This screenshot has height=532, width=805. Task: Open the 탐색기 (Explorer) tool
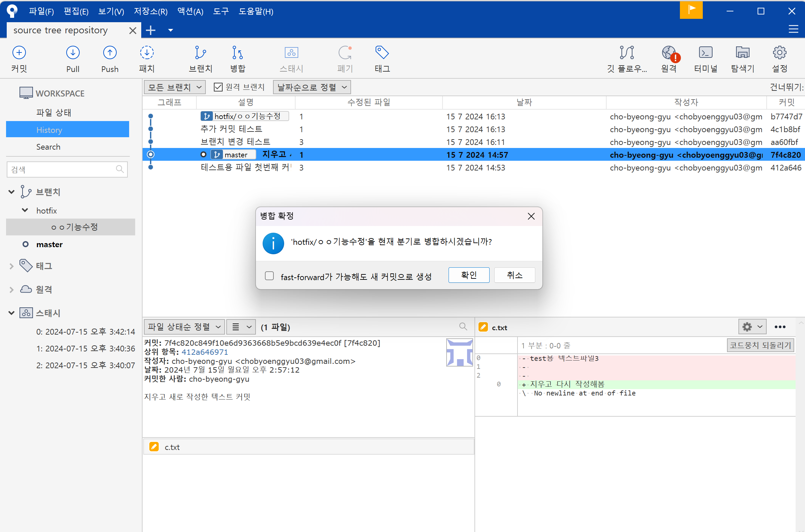[742, 59]
